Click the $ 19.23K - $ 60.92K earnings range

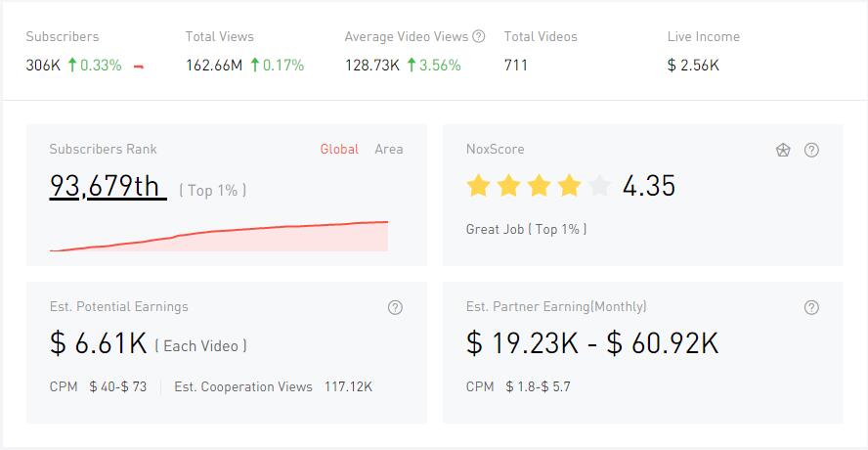tap(592, 343)
